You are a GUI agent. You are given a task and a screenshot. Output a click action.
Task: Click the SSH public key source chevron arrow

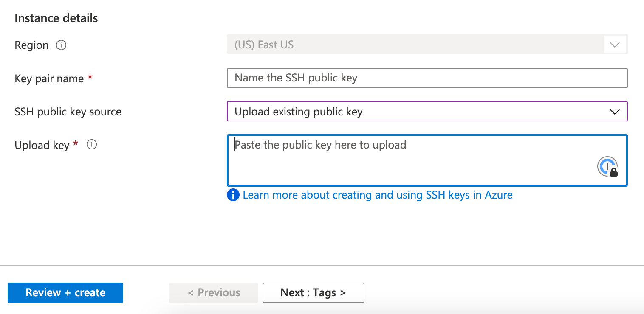614,112
